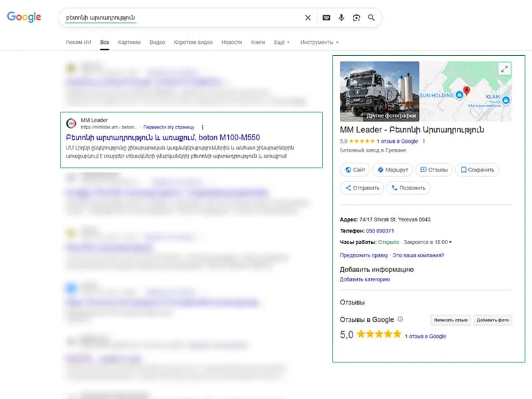Image resolution: width=532 pixels, height=399 pixels.
Task: Click Перевести эту страницу link
Action: [169, 127]
